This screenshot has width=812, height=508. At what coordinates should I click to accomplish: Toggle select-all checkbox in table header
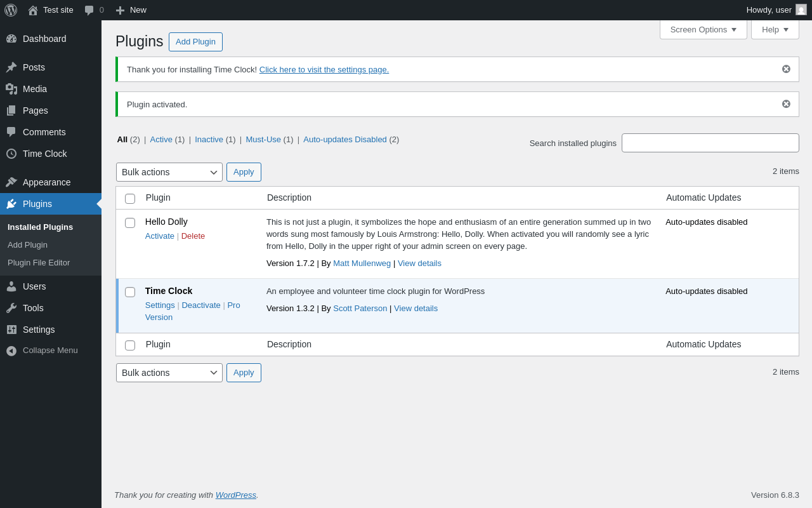click(x=130, y=199)
